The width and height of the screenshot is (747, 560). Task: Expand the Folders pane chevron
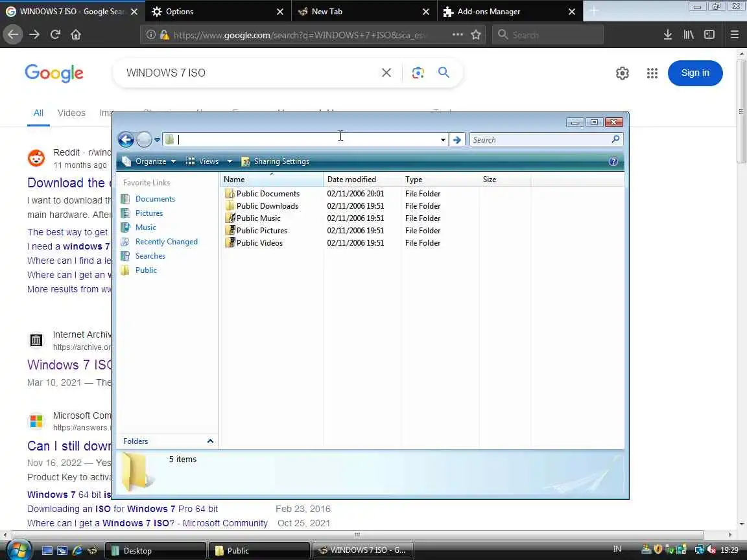[210, 441]
